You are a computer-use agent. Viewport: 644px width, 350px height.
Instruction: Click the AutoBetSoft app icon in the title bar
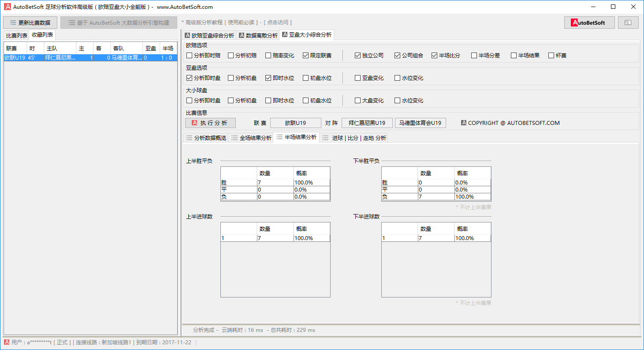tap(7, 7)
